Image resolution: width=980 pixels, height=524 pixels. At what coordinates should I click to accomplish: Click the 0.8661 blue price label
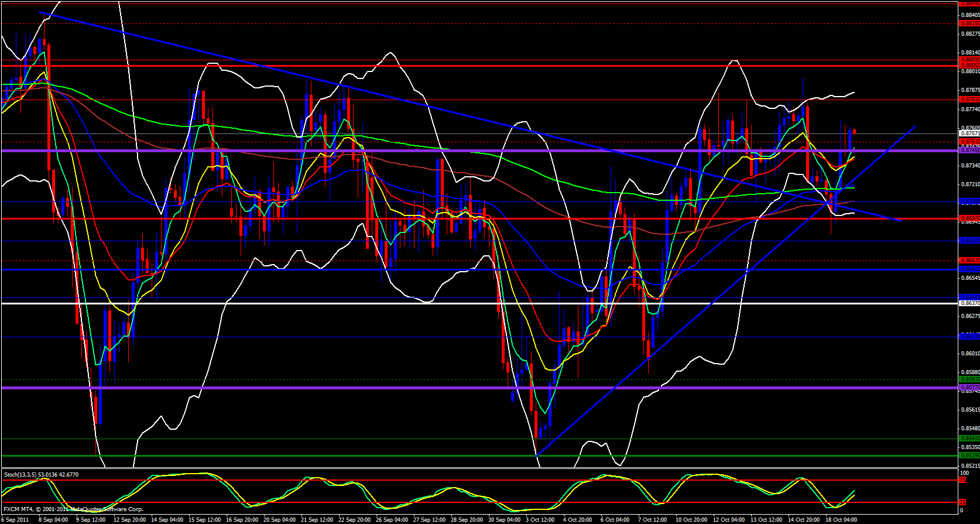969,269
